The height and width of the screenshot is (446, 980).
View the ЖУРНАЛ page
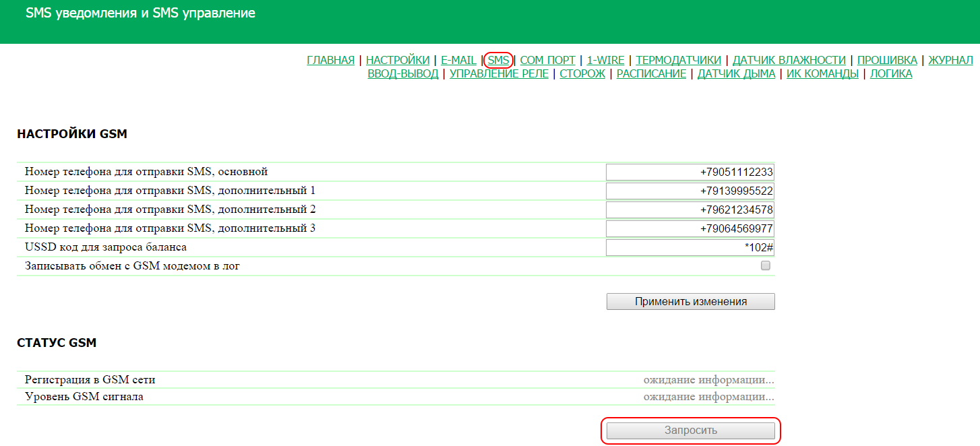pyautogui.click(x=950, y=61)
